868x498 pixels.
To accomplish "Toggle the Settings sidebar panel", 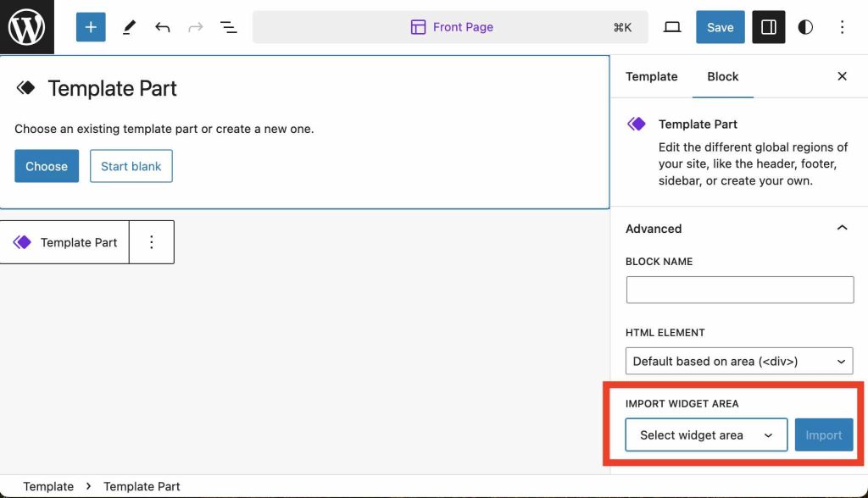I will [x=768, y=26].
